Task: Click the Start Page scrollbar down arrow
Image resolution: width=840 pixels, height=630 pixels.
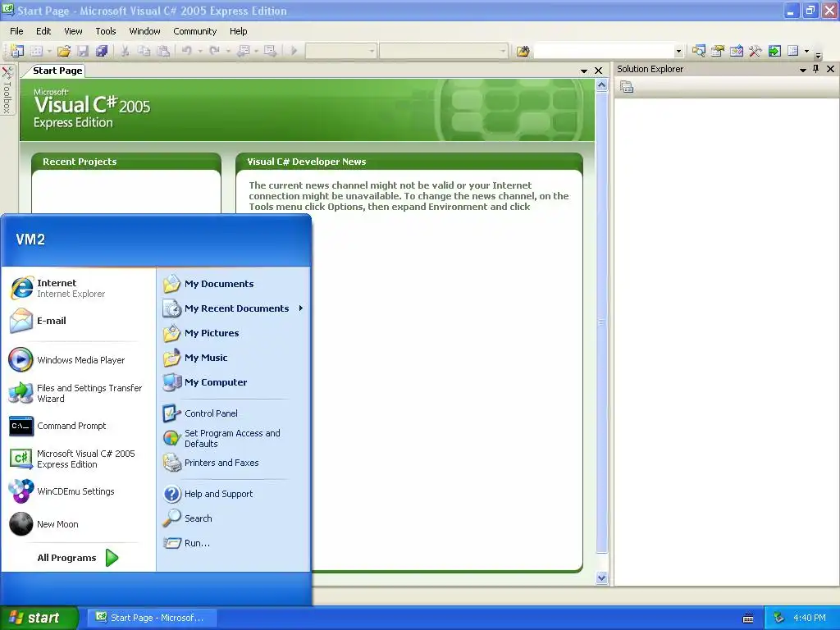Action: (601, 577)
